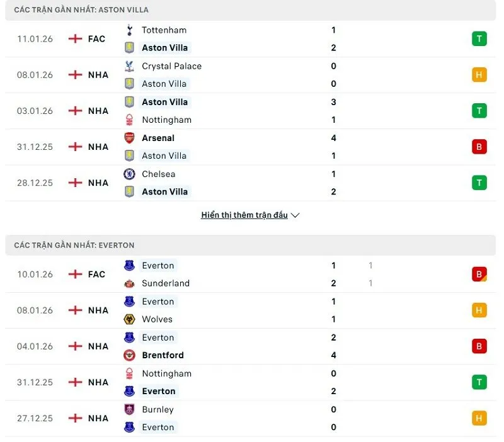This screenshot has width=504, height=442.
Task: Click the Wolves club badge icon
Action: [129, 319]
